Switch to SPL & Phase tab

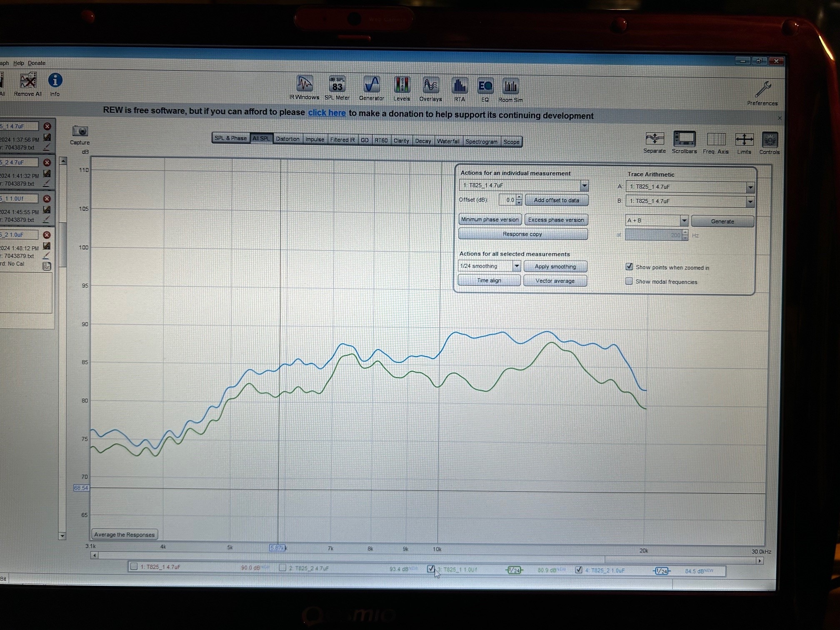[230, 138]
